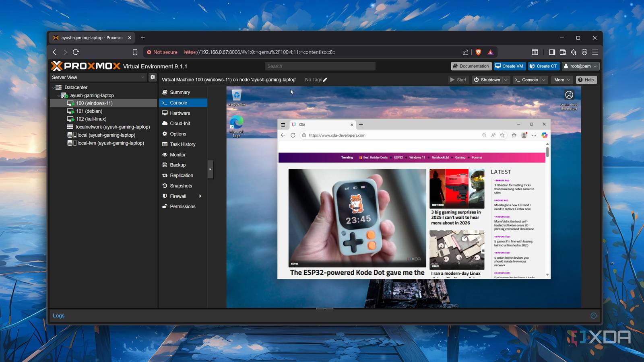Screen dimensions: 644x362
Task: Select the local-lvm storage entry
Action: (x=103, y=143)
